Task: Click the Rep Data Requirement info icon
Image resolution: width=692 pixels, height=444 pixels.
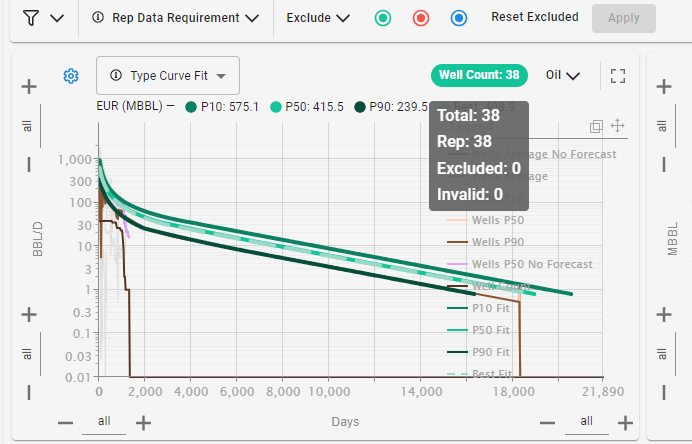Action: point(98,17)
